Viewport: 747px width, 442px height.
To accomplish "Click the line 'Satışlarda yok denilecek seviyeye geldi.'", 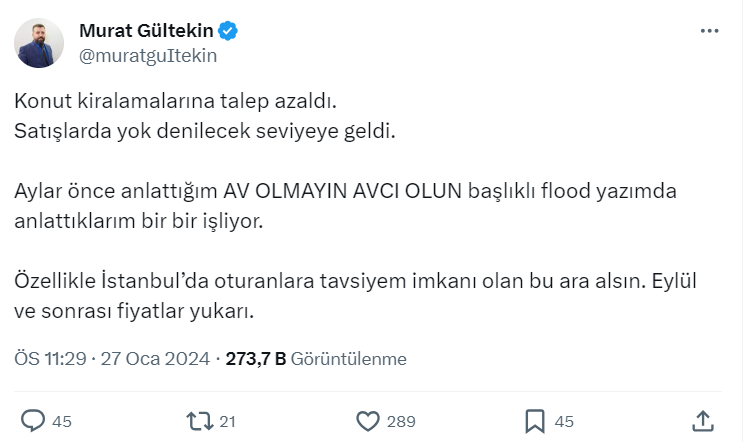I will coord(205,129).
